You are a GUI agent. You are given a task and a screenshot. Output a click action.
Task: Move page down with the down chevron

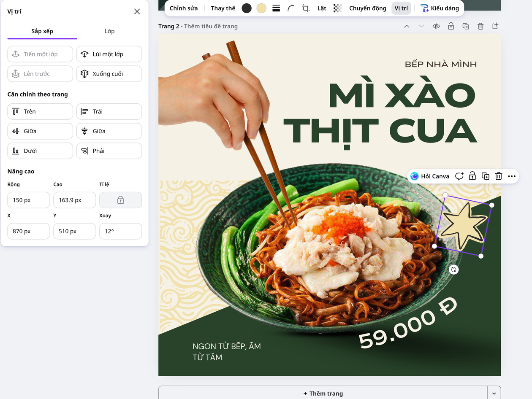point(421,26)
